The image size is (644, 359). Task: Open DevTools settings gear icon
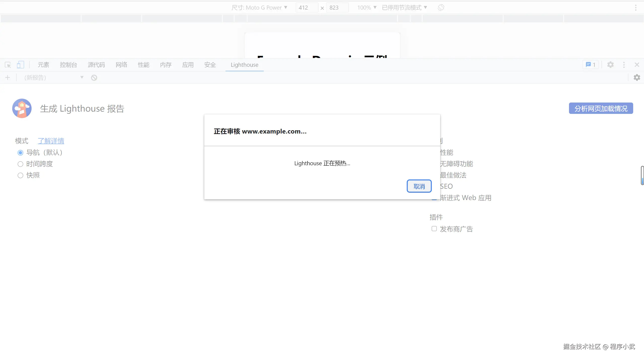click(610, 65)
